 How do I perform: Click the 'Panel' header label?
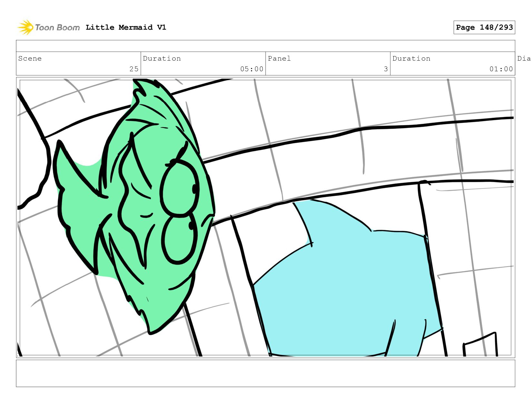279,58
